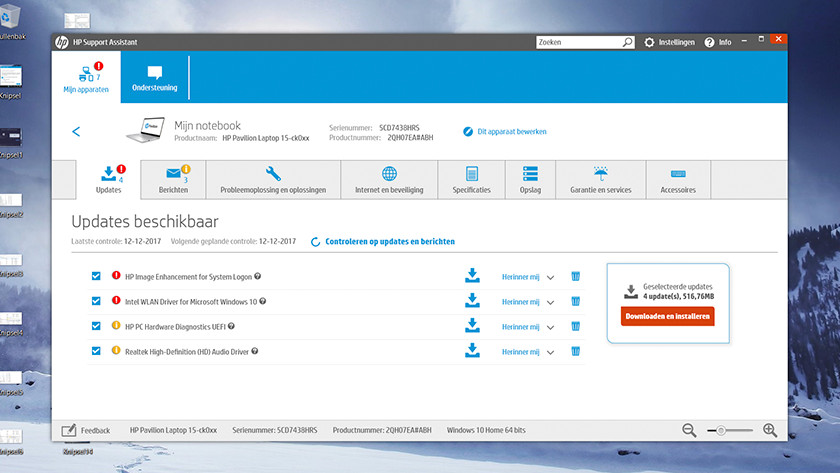Expand Herinner mij chevron for HP Image Enhancement
The width and height of the screenshot is (840, 473).
coord(550,277)
